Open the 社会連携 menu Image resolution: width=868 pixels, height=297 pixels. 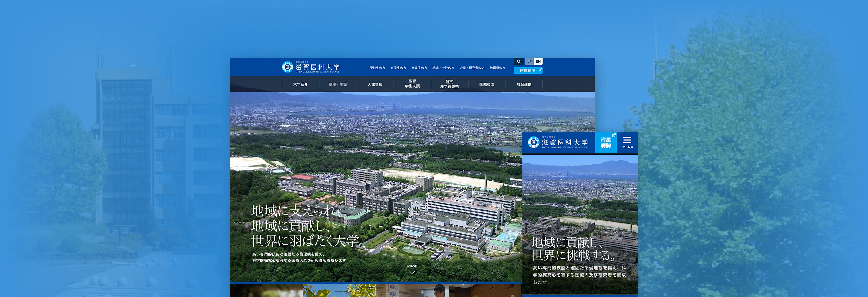pyautogui.click(x=524, y=84)
